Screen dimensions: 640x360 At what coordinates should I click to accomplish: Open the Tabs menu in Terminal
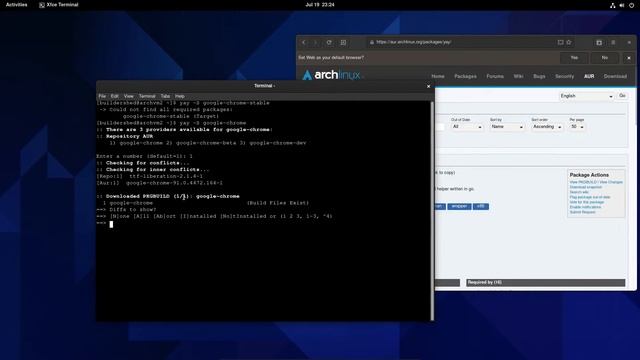pos(165,96)
